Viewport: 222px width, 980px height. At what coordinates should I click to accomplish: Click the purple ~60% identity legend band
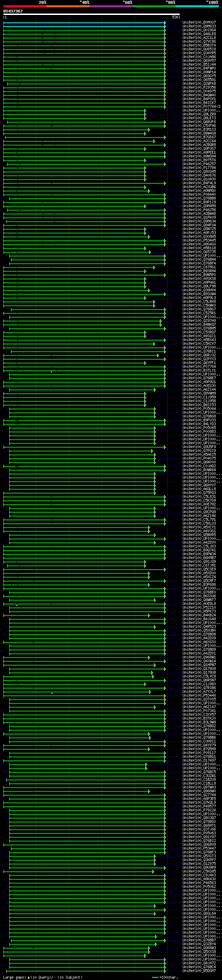(x=111, y=6)
